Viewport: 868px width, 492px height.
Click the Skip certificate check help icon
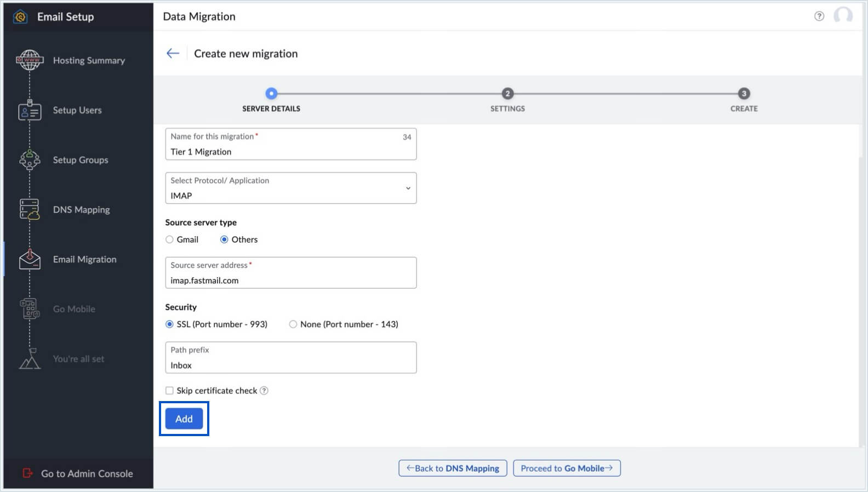point(264,391)
